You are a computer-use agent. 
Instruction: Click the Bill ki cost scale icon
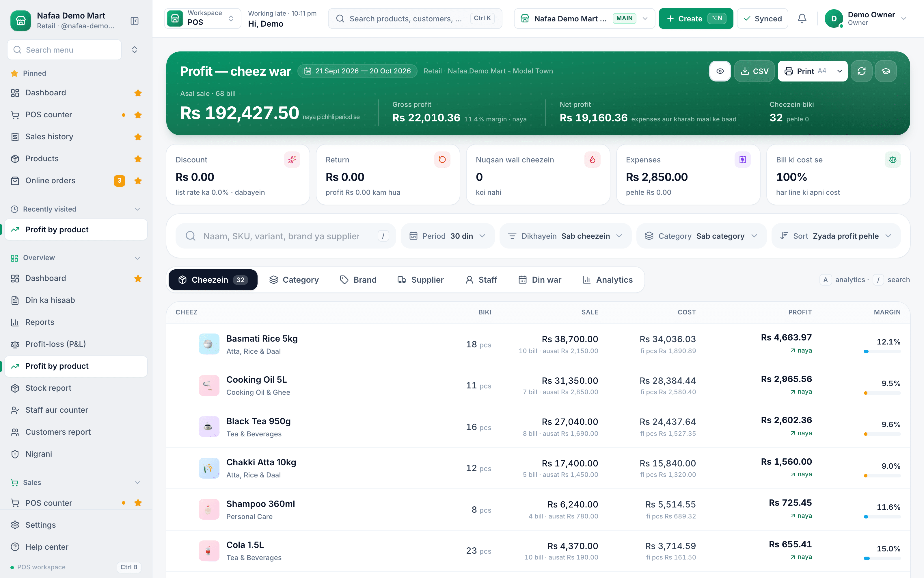click(893, 160)
